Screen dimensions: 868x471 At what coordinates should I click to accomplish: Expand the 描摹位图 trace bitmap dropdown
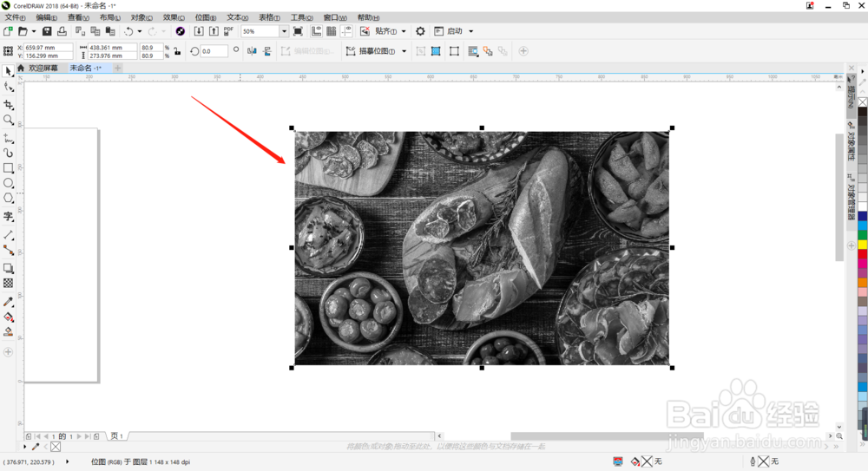coord(404,51)
